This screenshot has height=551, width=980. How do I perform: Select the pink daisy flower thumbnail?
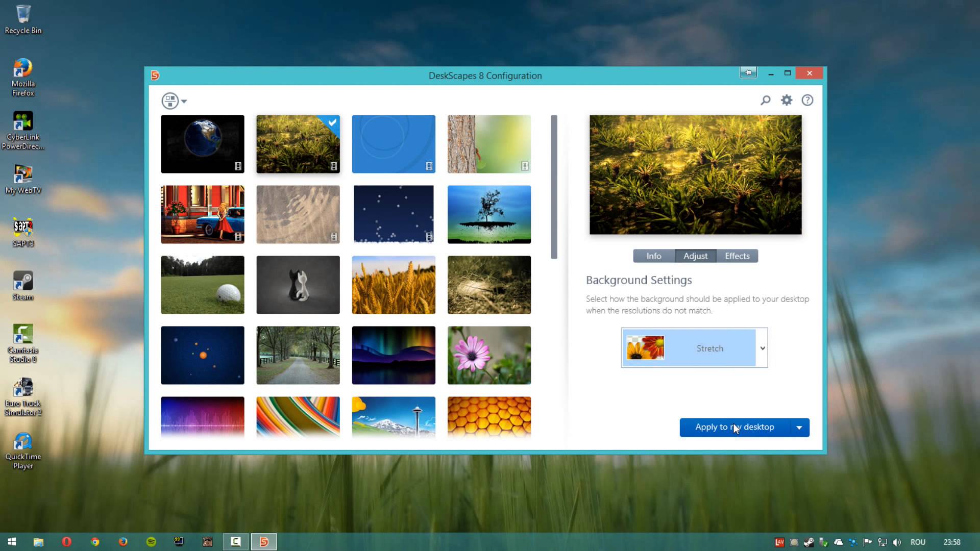pos(489,355)
